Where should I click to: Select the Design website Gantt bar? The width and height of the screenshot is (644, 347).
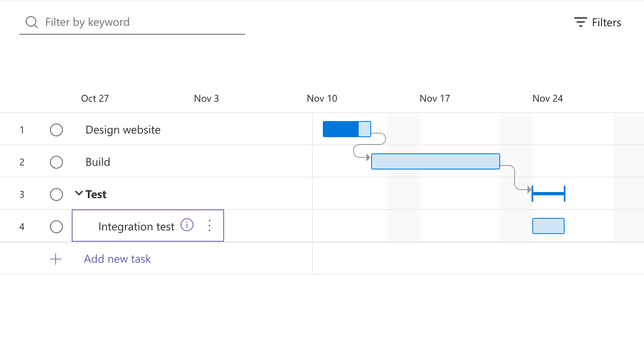click(347, 129)
